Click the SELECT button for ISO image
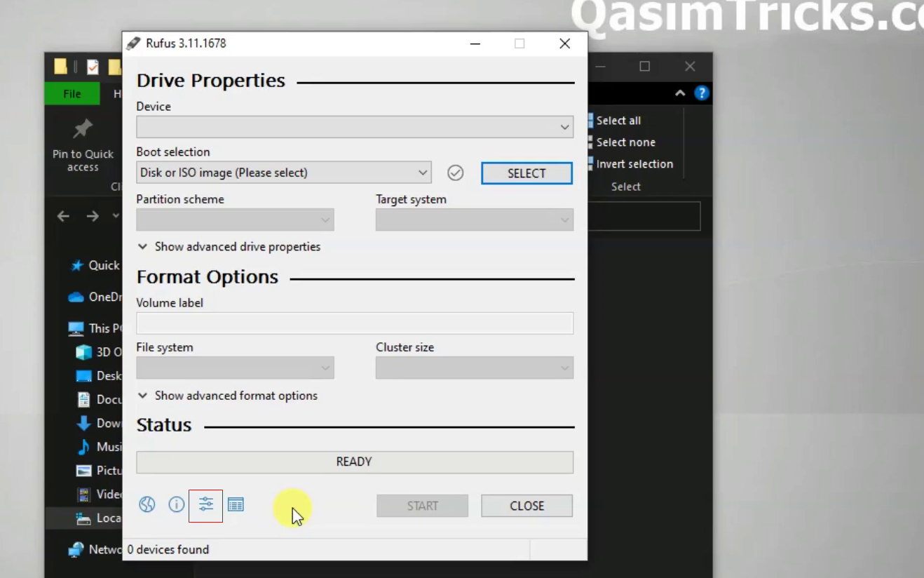Screen dimensions: 924x578 coord(526,173)
